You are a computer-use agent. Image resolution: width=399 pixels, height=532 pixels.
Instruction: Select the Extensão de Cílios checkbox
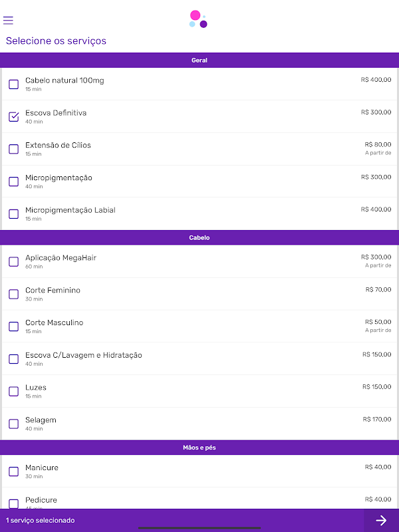(13, 149)
